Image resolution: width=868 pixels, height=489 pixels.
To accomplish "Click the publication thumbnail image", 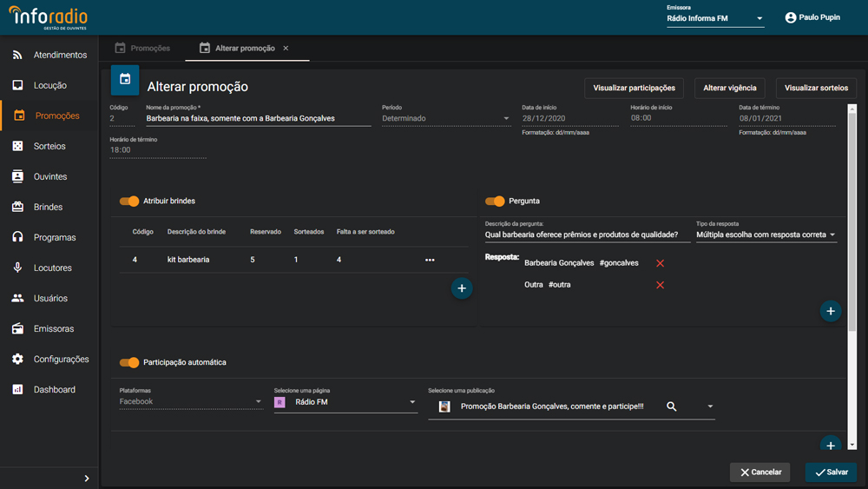I will coord(444,406).
